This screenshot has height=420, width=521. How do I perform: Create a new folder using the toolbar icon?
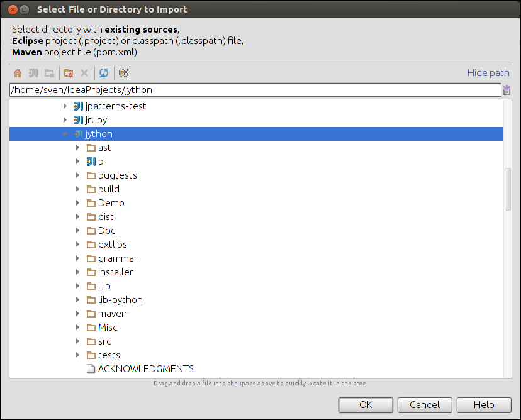click(x=67, y=73)
